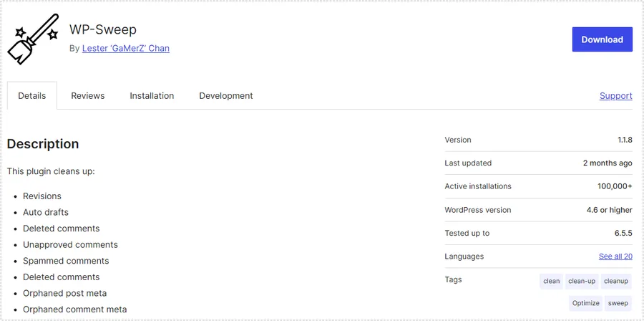Click the 'clean' tag
The image size is (644, 321).
(x=551, y=281)
